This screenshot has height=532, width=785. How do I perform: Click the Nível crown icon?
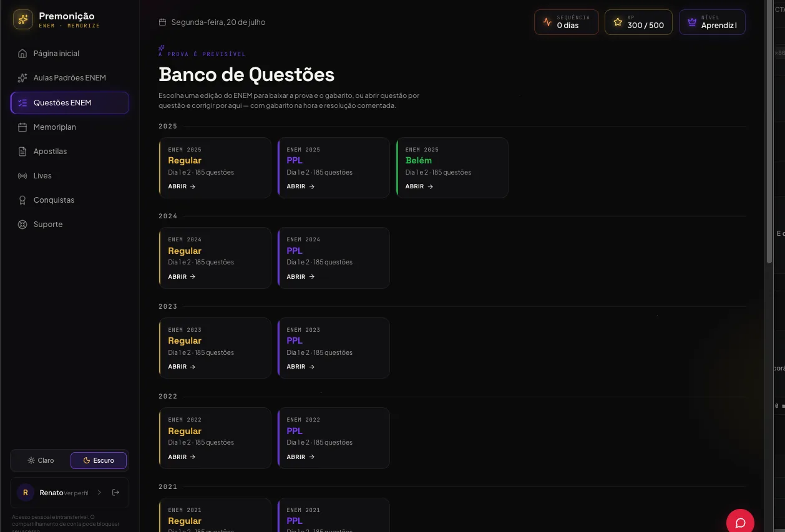pyautogui.click(x=691, y=22)
